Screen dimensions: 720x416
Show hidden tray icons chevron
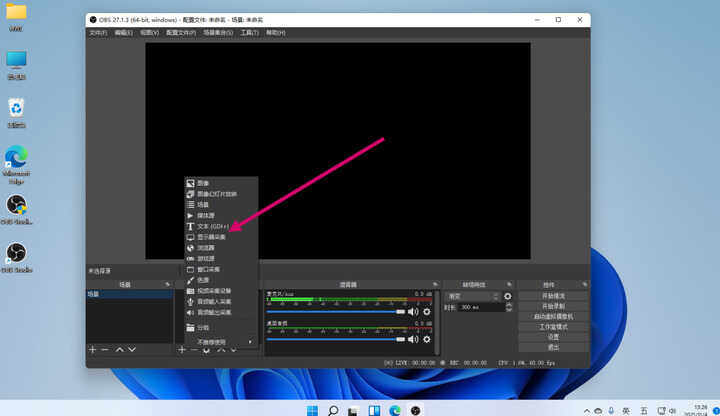pyautogui.click(x=587, y=411)
